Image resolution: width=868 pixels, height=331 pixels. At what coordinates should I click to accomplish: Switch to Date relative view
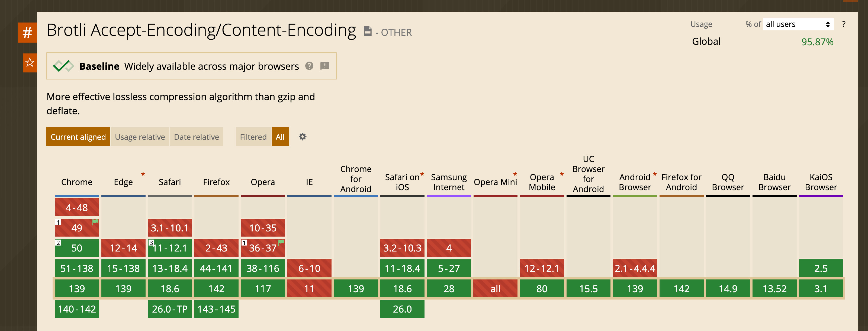click(197, 137)
